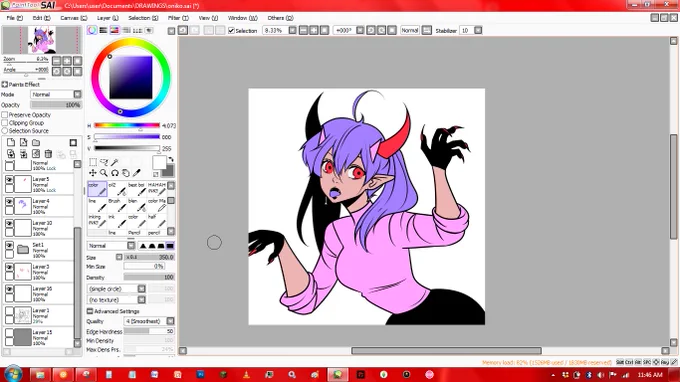Collapse the Advanced Settings section
The width and height of the screenshot is (680, 382).
tap(90, 311)
